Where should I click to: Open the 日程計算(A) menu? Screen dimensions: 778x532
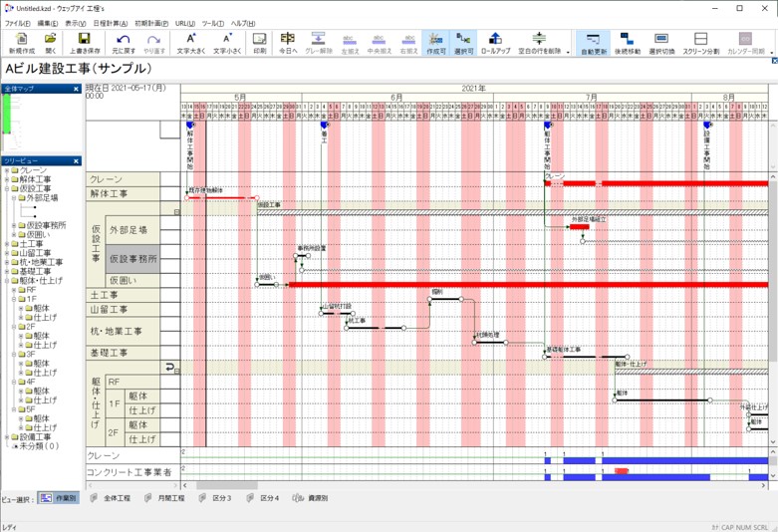[110, 23]
